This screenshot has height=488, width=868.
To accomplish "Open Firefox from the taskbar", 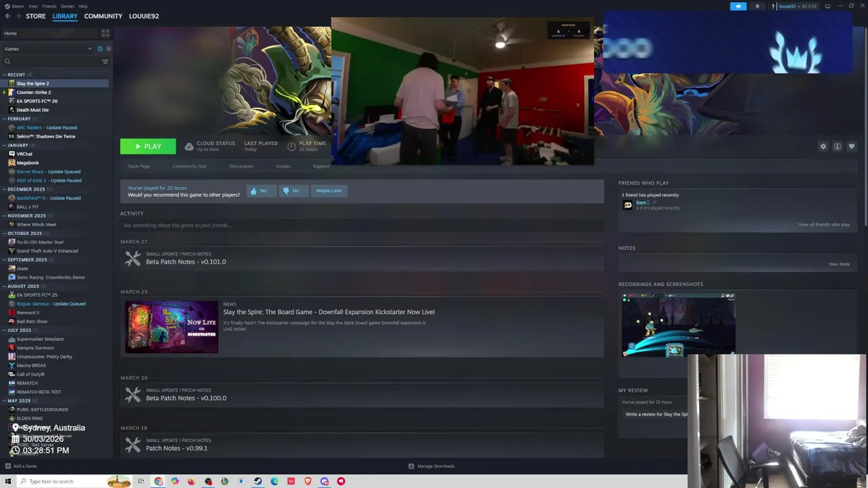I will click(x=191, y=481).
